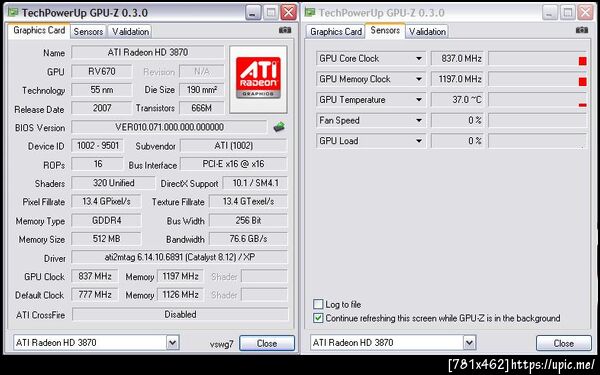Uncheck Continue refreshing in background option
The height and width of the screenshot is (375, 600).
pyautogui.click(x=318, y=318)
